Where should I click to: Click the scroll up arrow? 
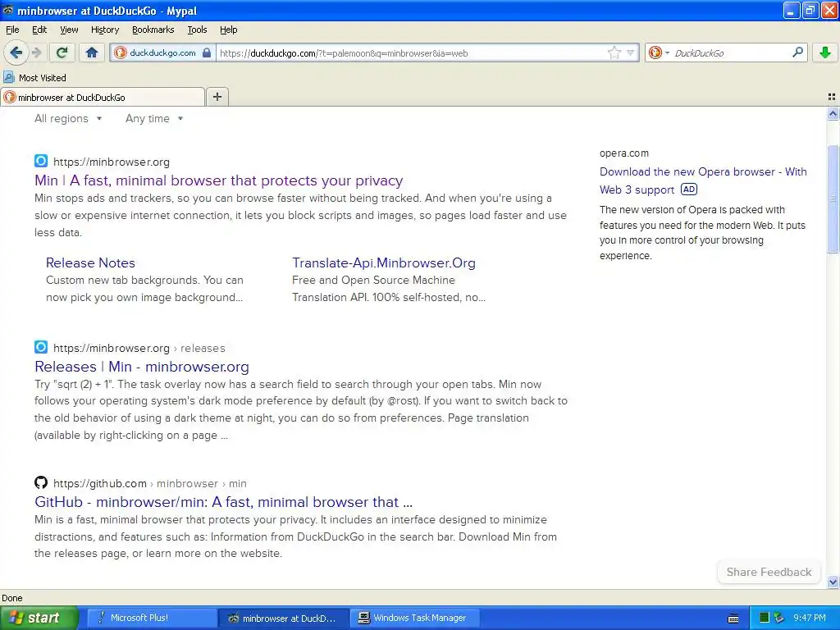coord(833,113)
